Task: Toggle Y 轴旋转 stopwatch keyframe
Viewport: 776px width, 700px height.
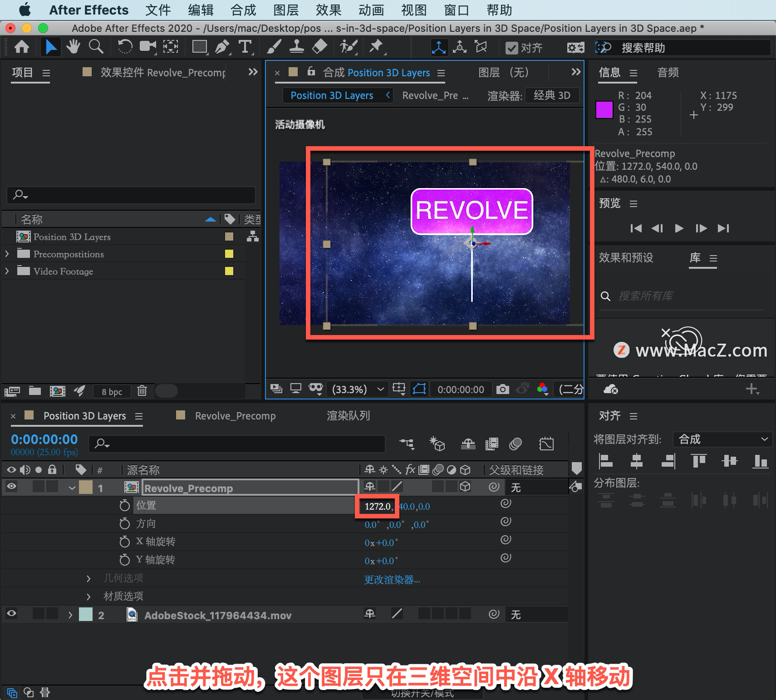Action: click(124, 560)
